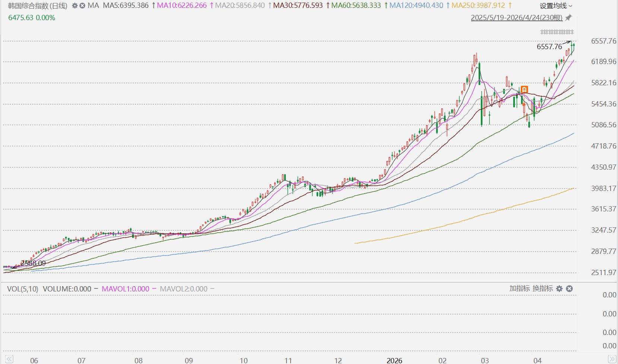Open VOL indicator settings gear
The image size is (618, 364).
(x=559, y=289)
